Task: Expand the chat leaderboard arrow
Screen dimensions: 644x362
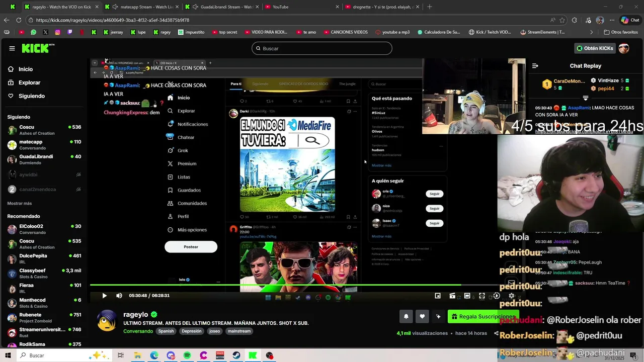Action: click(x=585, y=98)
